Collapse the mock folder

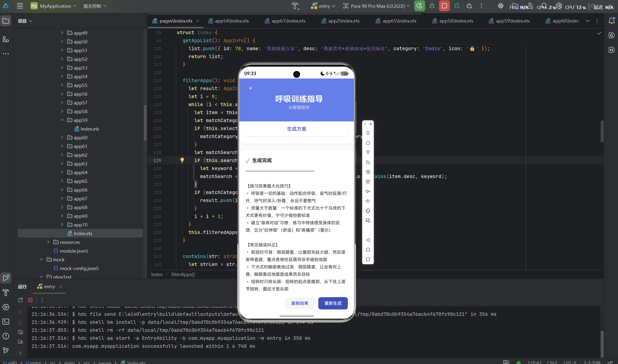point(41,259)
